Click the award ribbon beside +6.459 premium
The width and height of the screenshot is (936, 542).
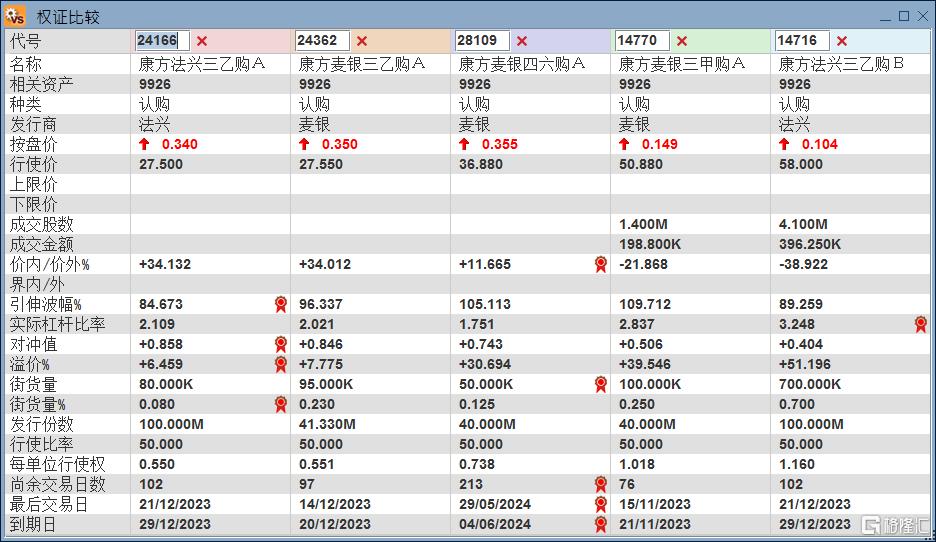tap(281, 364)
